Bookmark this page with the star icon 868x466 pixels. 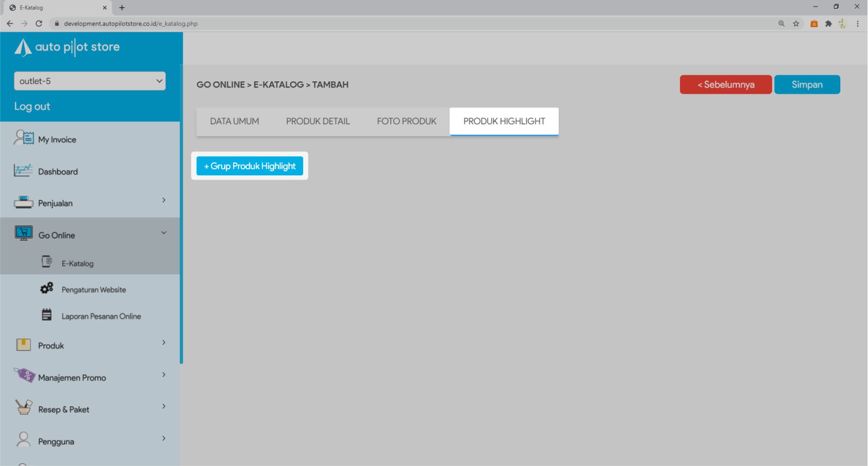(796, 23)
